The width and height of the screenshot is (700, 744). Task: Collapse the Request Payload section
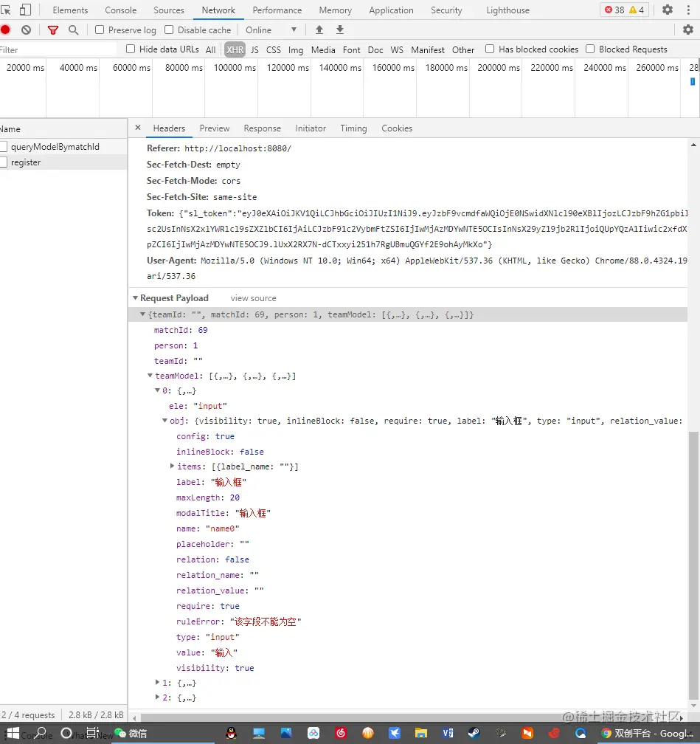136,298
